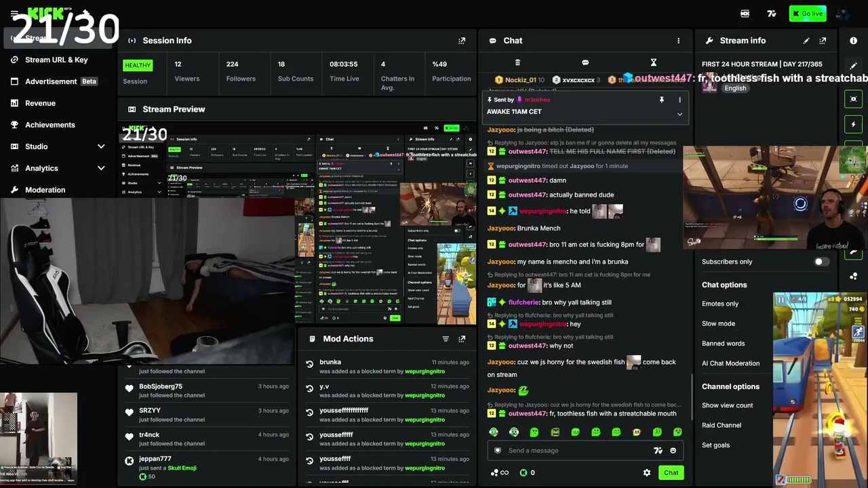Expand the Analytics submenu chevron
This screenshot has width=868, height=488.
coord(101,168)
